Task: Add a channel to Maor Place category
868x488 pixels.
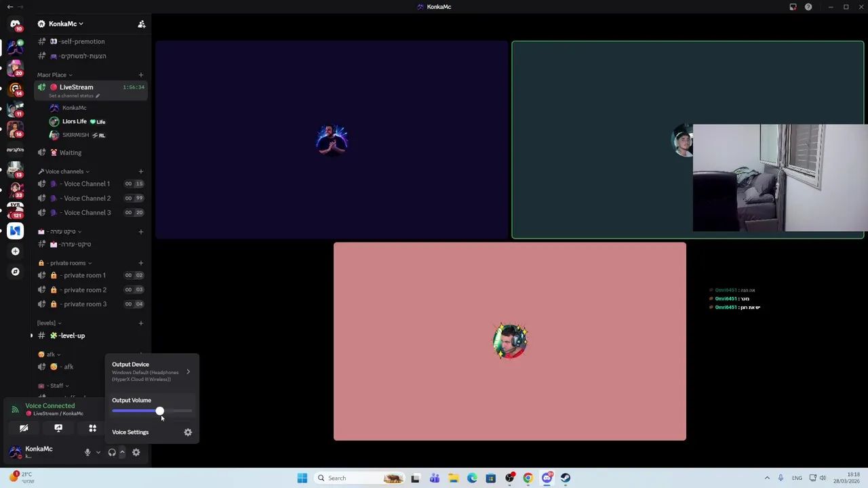Action: (x=140, y=75)
